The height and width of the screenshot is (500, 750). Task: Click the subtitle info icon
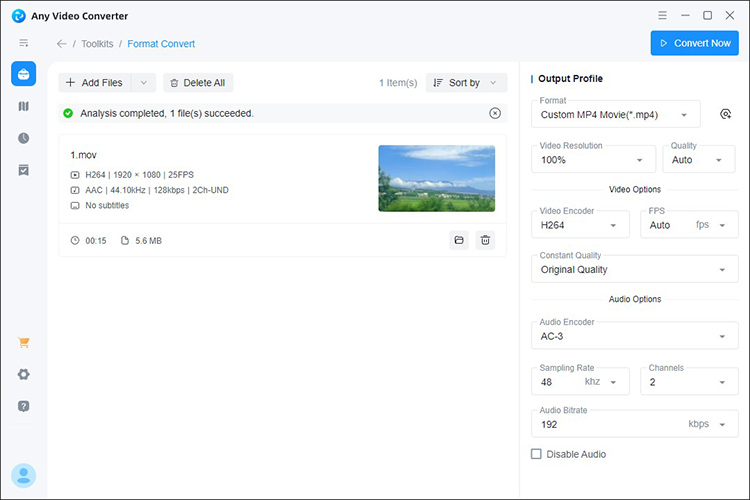point(75,206)
